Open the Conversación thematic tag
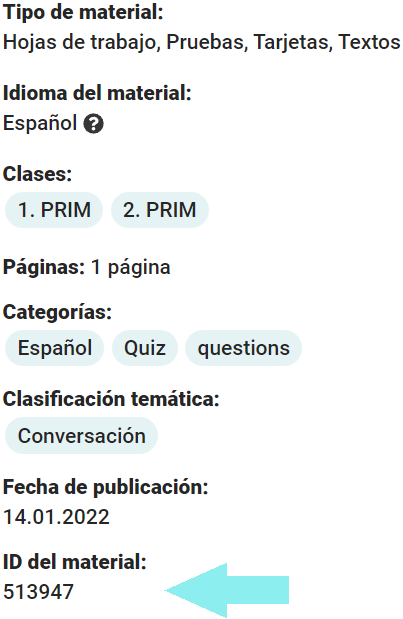The width and height of the screenshot is (403, 619). pos(81,435)
